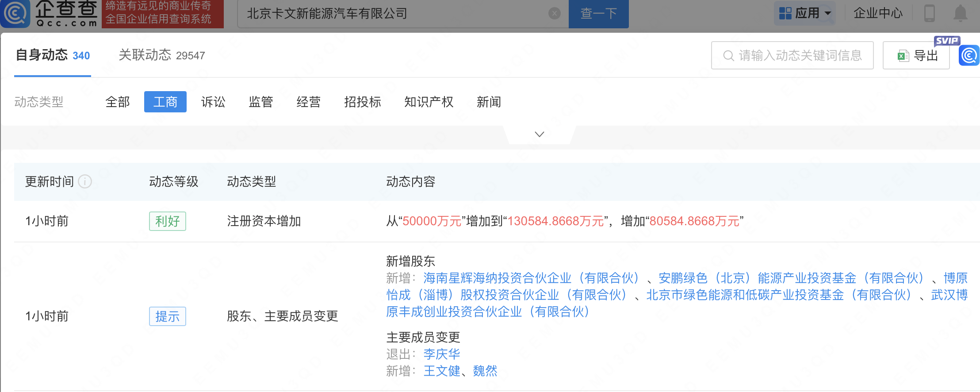Screen dimensions: 980x392
Task: Open the notifications bell icon
Action: [960, 13]
